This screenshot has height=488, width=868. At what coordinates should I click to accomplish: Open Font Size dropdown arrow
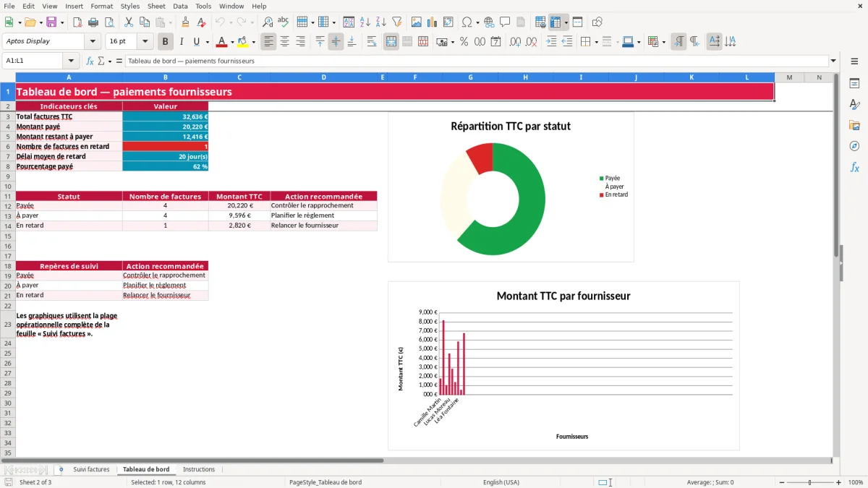145,41
